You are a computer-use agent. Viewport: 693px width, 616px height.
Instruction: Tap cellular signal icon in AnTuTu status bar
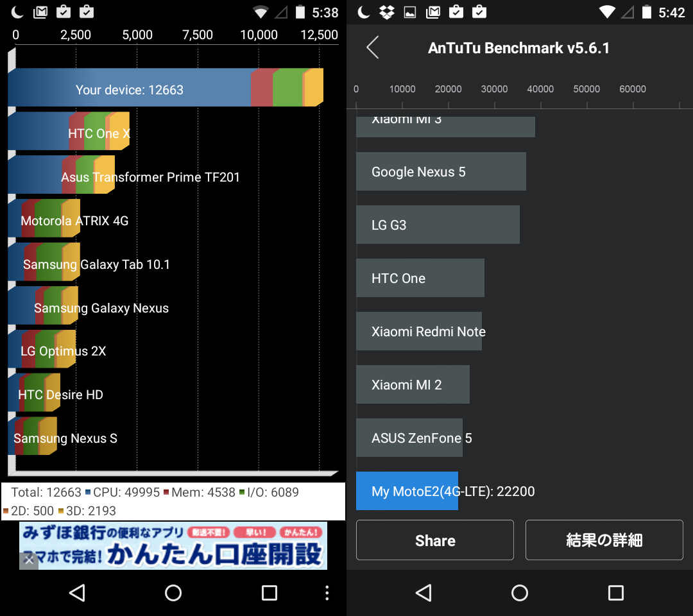click(627, 12)
